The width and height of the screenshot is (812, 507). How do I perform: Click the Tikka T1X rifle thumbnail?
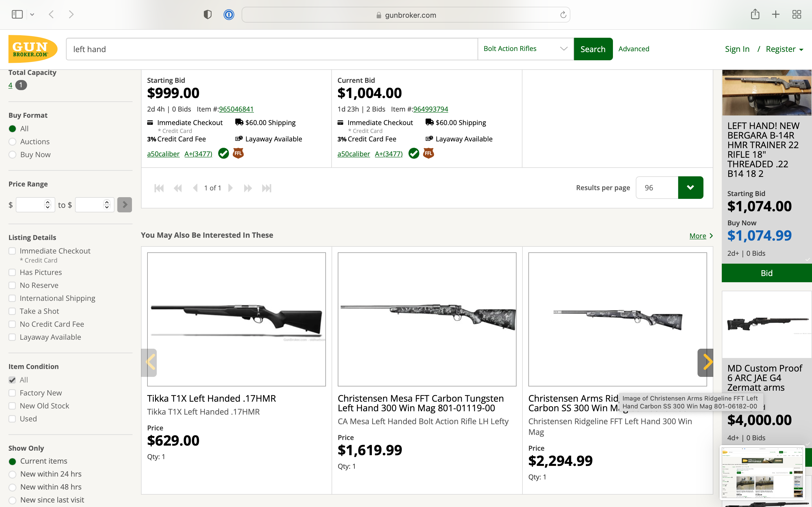[236, 319]
